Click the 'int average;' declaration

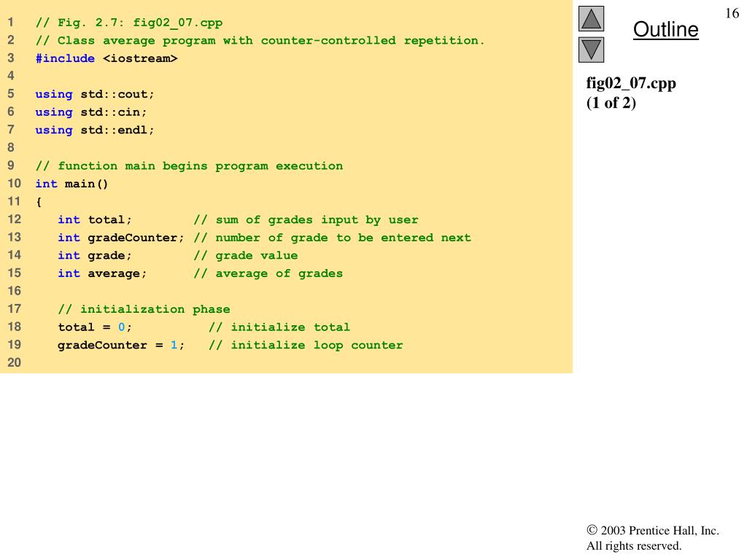102,274
